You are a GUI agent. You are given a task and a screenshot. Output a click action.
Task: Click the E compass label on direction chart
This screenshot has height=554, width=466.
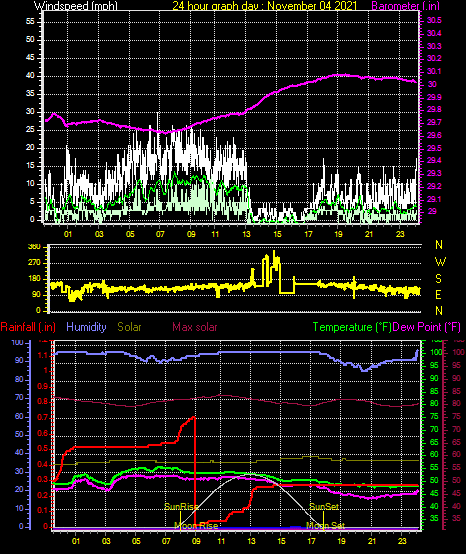[438, 295]
